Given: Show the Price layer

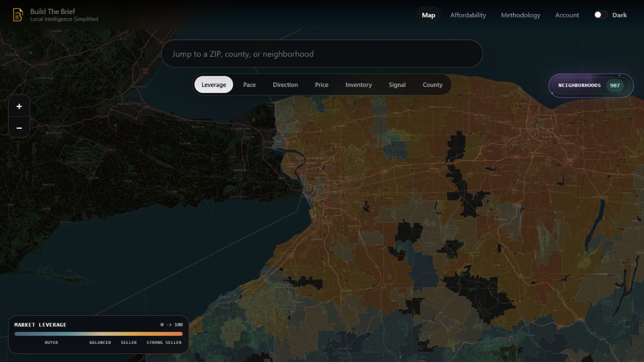Looking at the screenshot, I should click(x=321, y=84).
